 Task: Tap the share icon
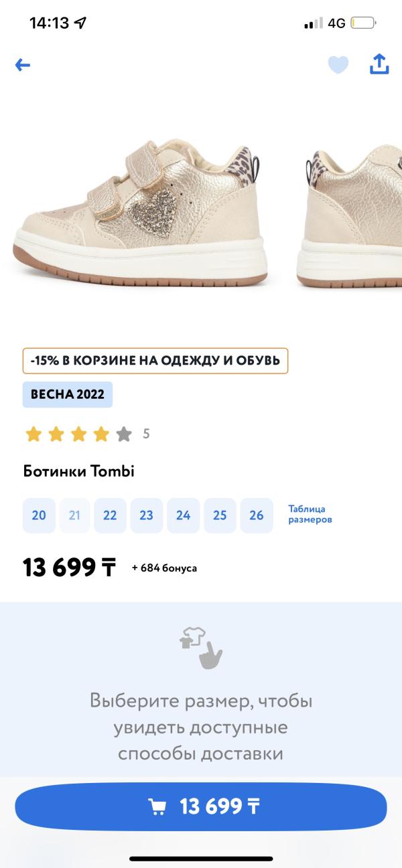379,64
